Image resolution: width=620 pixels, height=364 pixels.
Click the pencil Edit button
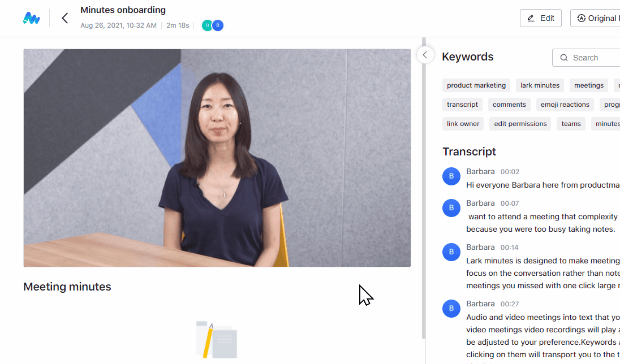(540, 18)
